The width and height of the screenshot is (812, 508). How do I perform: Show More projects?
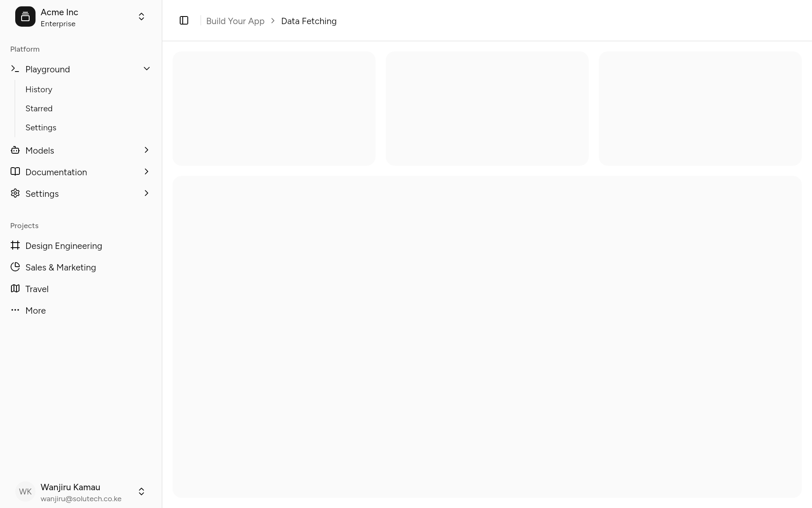coord(81,310)
